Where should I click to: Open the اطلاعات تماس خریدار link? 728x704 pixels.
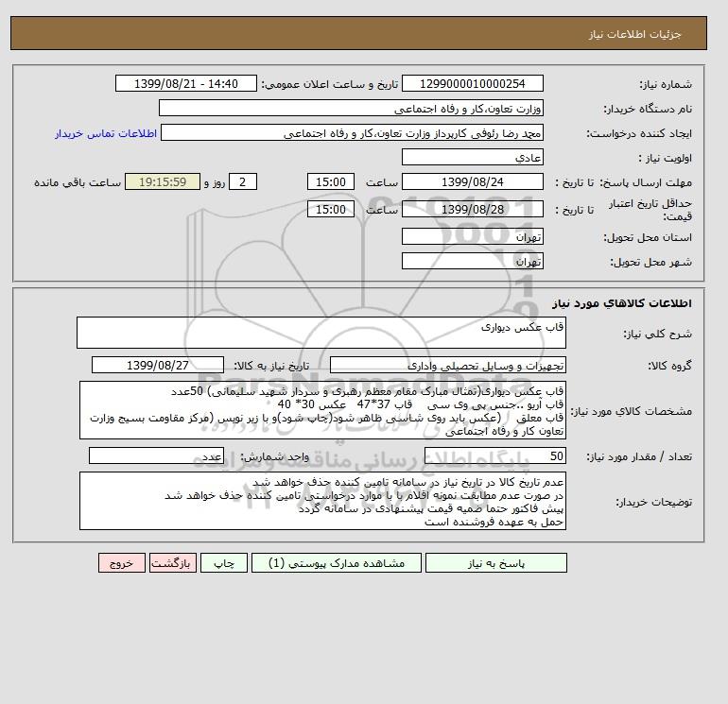pyautogui.click(x=106, y=133)
